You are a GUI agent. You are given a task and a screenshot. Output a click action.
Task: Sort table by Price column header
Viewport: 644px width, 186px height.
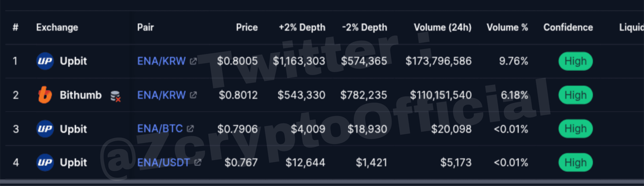[x=247, y=27]
